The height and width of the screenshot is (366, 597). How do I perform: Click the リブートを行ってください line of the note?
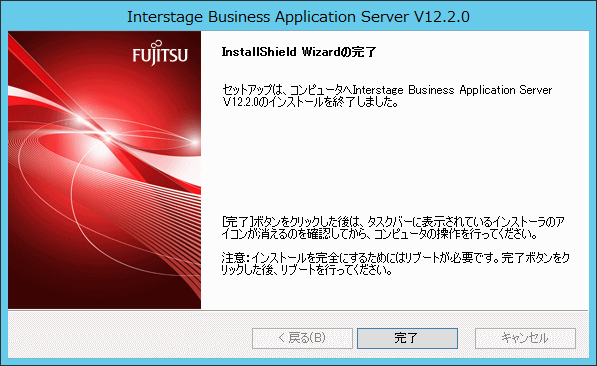point(307,270)
